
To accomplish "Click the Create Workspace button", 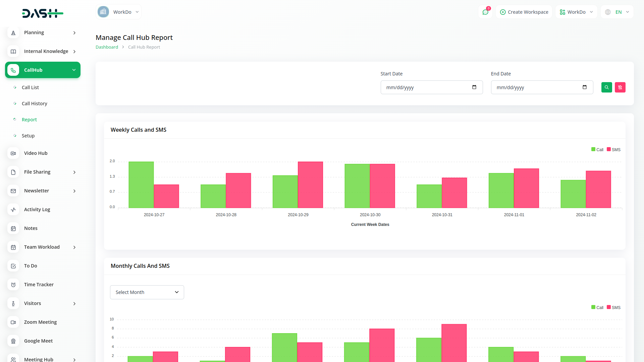I will [x=524, y=12].
